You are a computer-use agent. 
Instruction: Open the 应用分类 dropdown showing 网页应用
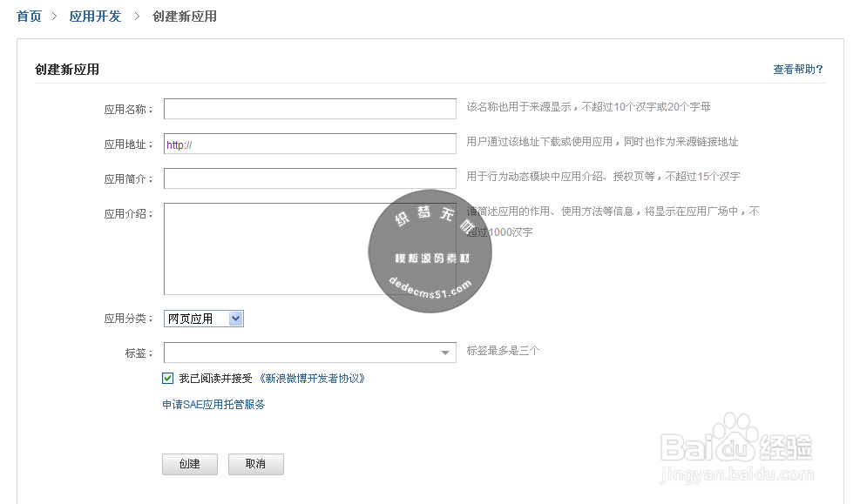click(x=204, y=319)
